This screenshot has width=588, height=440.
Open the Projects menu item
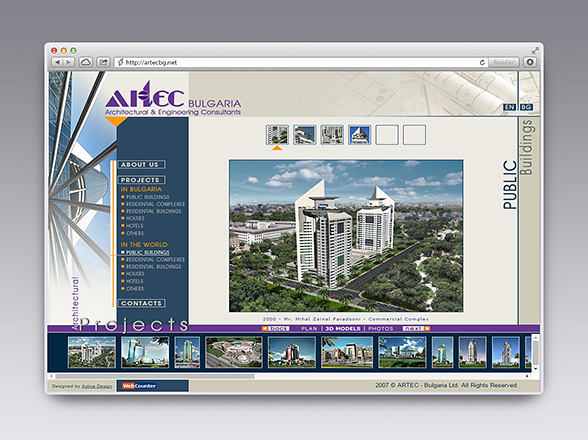(x=141, y=180)
